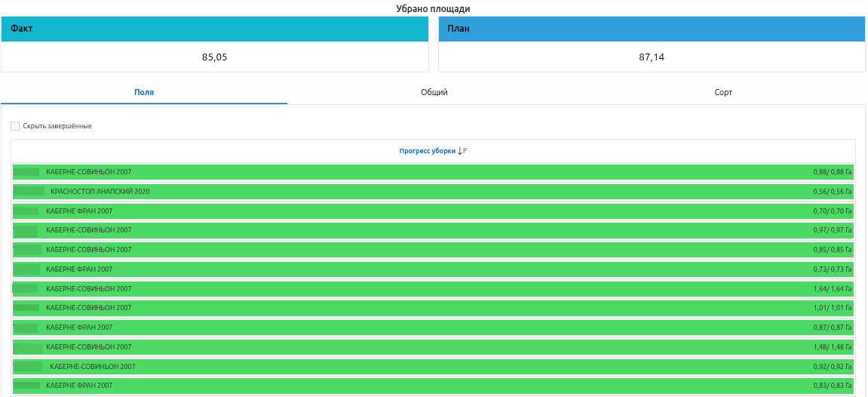Click the row with 1,64/ 1,64 Га
This screenshot has height=397, width=868.
pos(433,289)
